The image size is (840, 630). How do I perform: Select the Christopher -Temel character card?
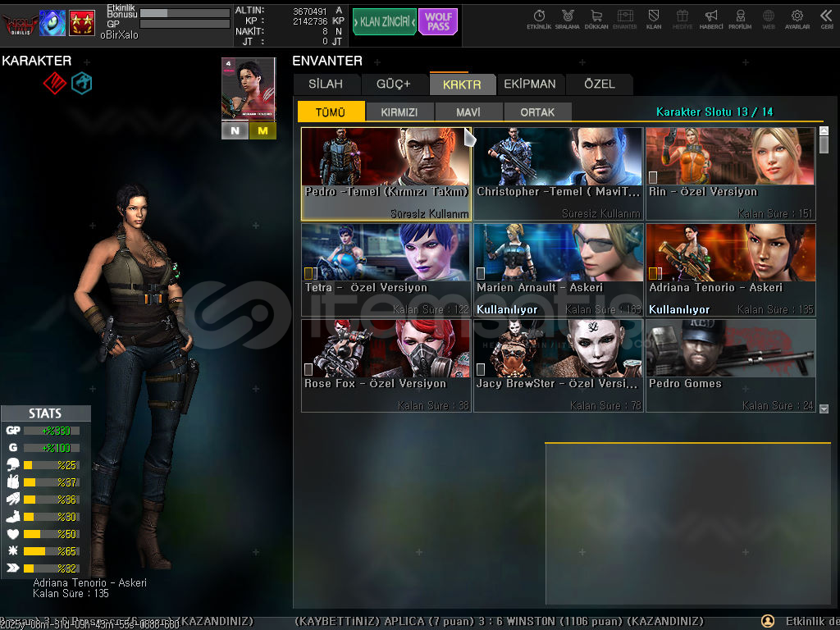click(558, 174)
